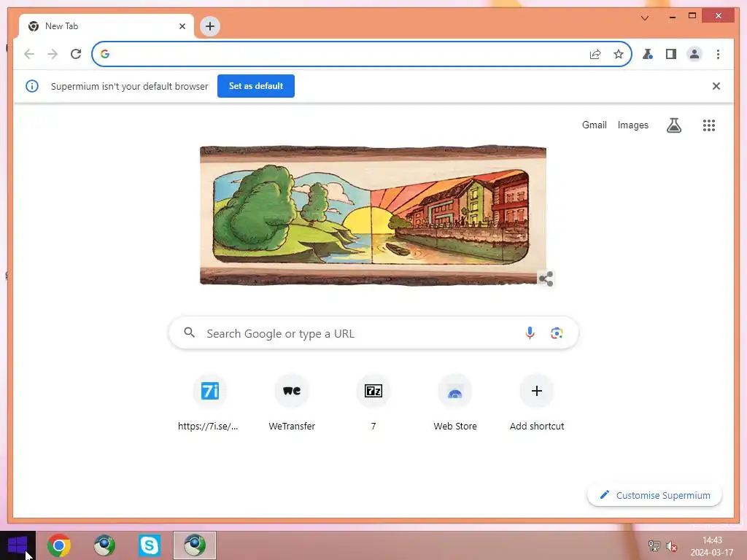The image size is (747, 560).
Task: Open Gmail link
Action: (x=594, y=125)
